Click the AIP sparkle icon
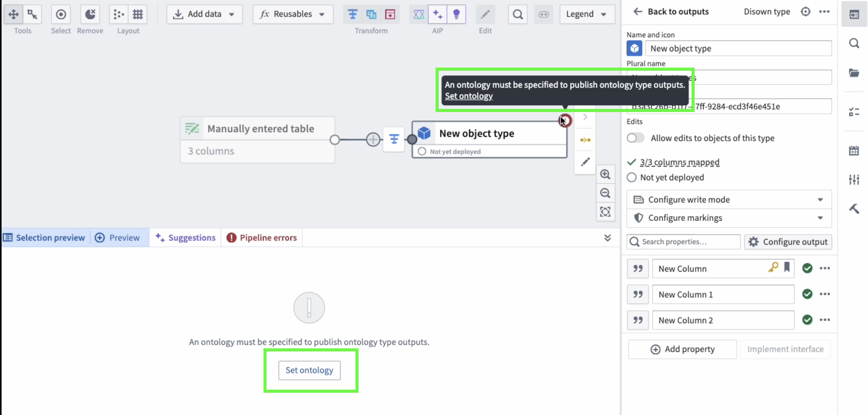868x415 pixels. pos(437,14)
